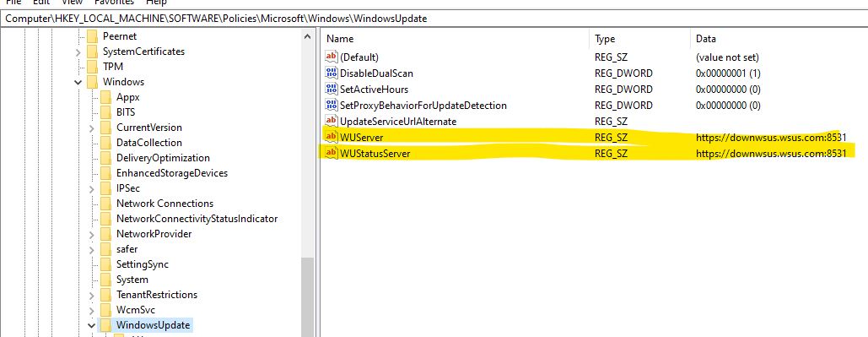
Task: Select the IPSec folder icon
Action: click(x=106, y=188)
